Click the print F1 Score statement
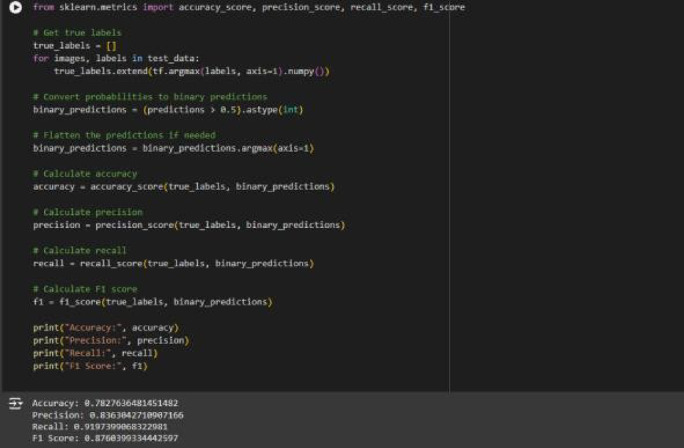Screen dimensions: 684x448 point(90,366)
